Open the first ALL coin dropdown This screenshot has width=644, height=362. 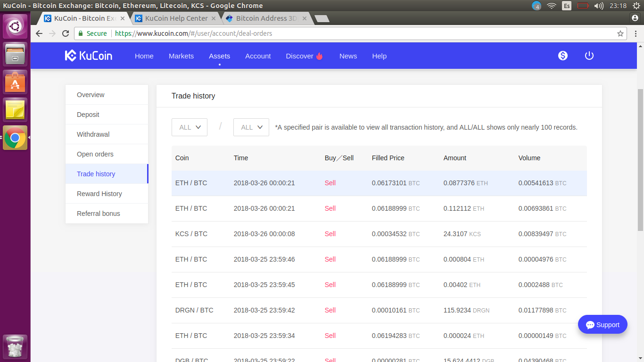pos(190,127)
